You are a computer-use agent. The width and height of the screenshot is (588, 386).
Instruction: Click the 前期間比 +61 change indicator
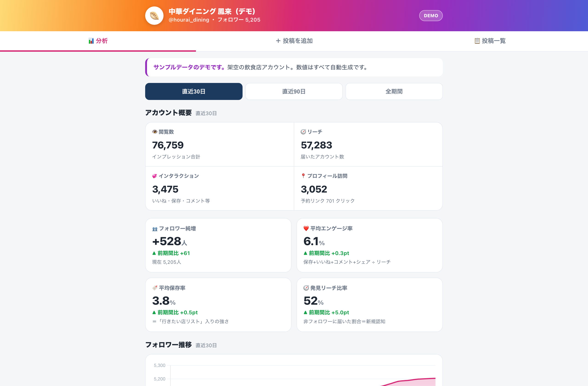point(171,253)
